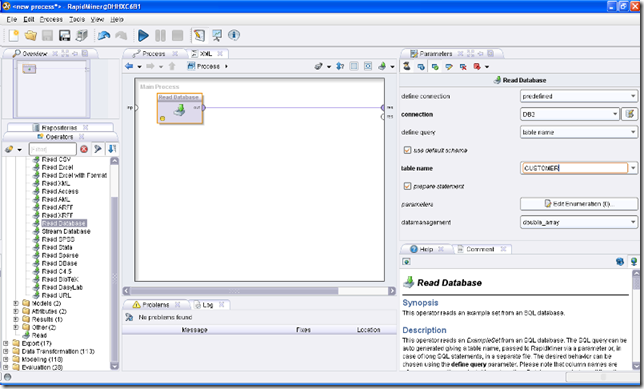This screenshot has height=389, width=644.
Task: Click the Overview thumbnail of process
Action: point(51,88)
